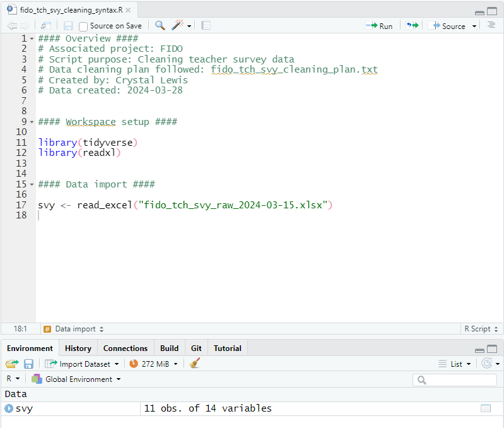Click the compile report notebook icon
The width and height of the screenshot is (504, 428).
pos(206,25)
